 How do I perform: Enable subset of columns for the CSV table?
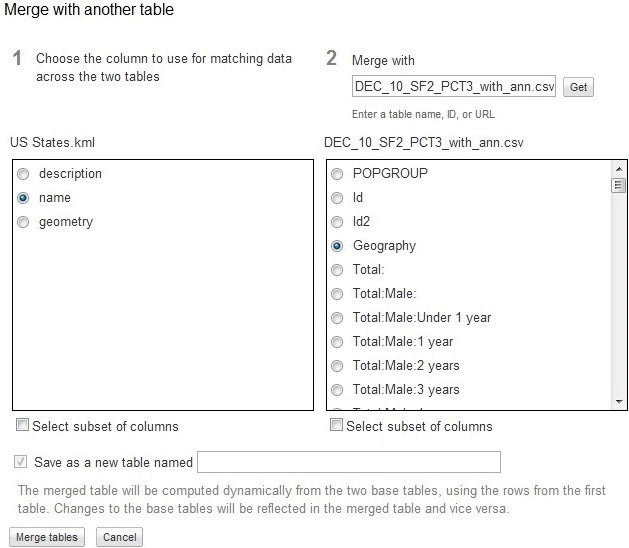(x=337, y=426)
